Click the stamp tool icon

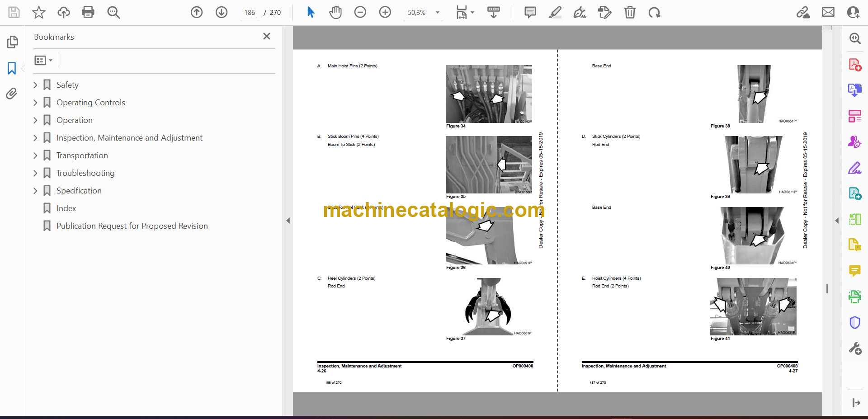[605, 12]
